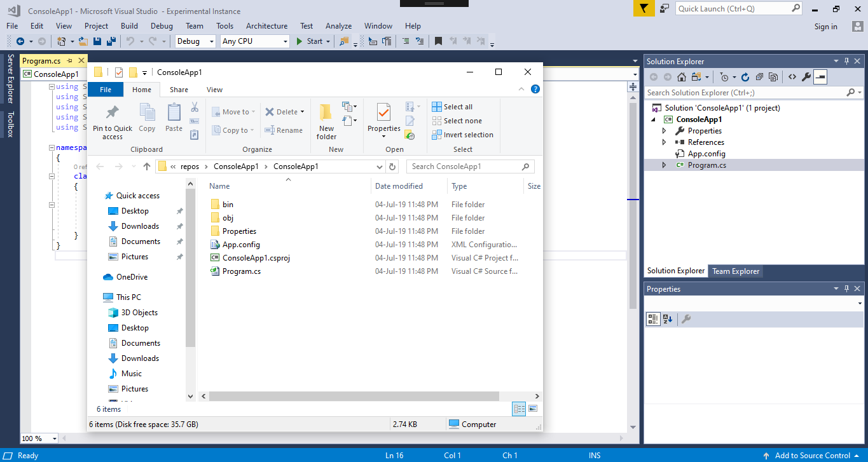Viewport: 868px width, 462px height.
Task: Click the Undo toolbar icon
Action: point(130,41)
